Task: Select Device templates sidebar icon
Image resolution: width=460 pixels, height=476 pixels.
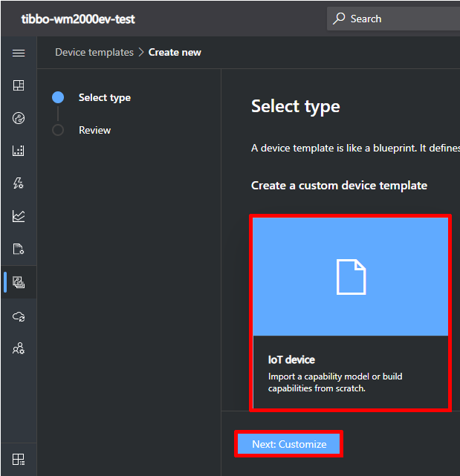Action: coord(19,282)
